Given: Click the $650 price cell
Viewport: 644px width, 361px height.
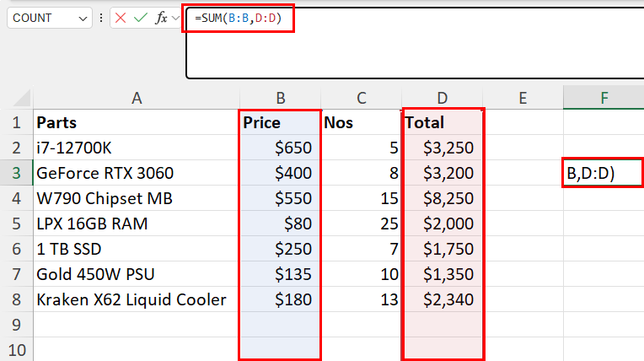Looking at the screenshot, I should (x=280, y=148).
